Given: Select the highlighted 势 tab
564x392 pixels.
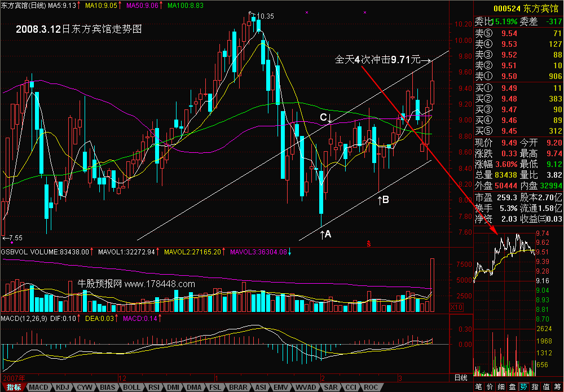Looking at the screenshot, I should coord(523,387).
